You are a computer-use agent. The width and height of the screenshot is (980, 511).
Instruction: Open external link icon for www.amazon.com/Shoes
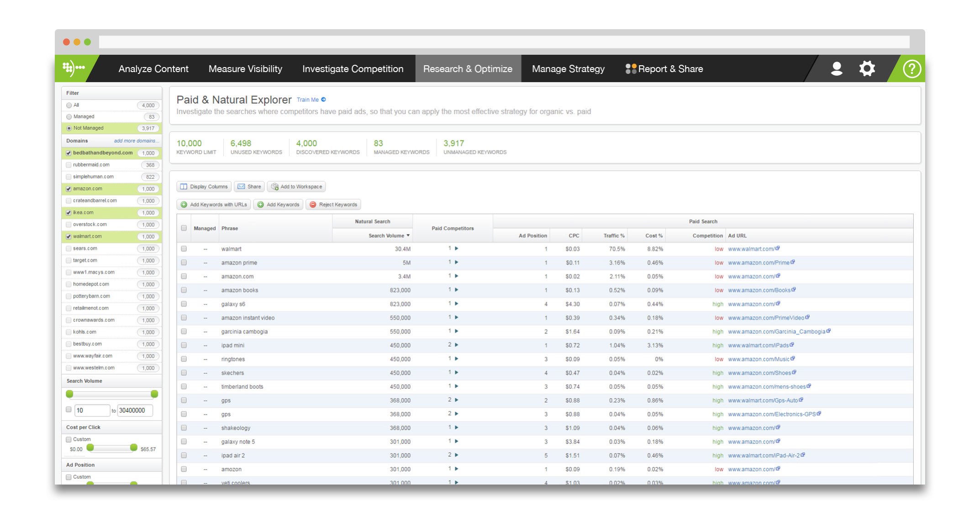coord(794,372)
